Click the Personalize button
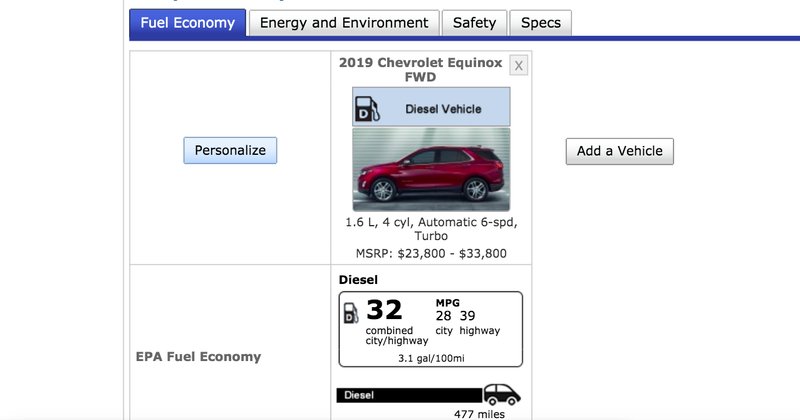Screen dimensions: 800x420 coord(230,151)
